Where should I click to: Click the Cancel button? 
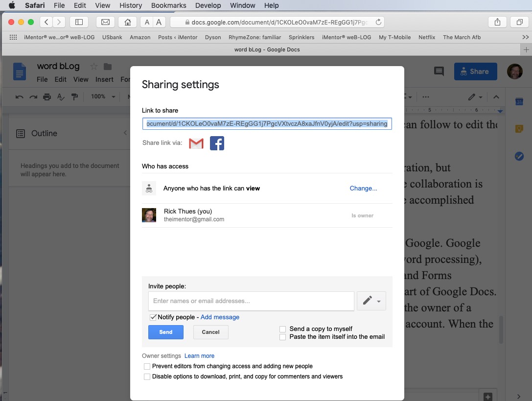(x=211, y=332)
